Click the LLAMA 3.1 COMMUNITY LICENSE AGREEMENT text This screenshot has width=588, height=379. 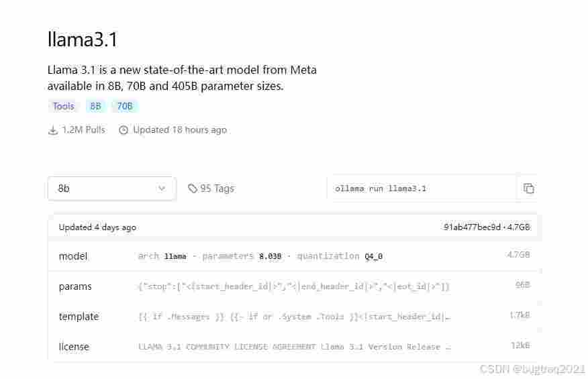click(x=228, y=347)
